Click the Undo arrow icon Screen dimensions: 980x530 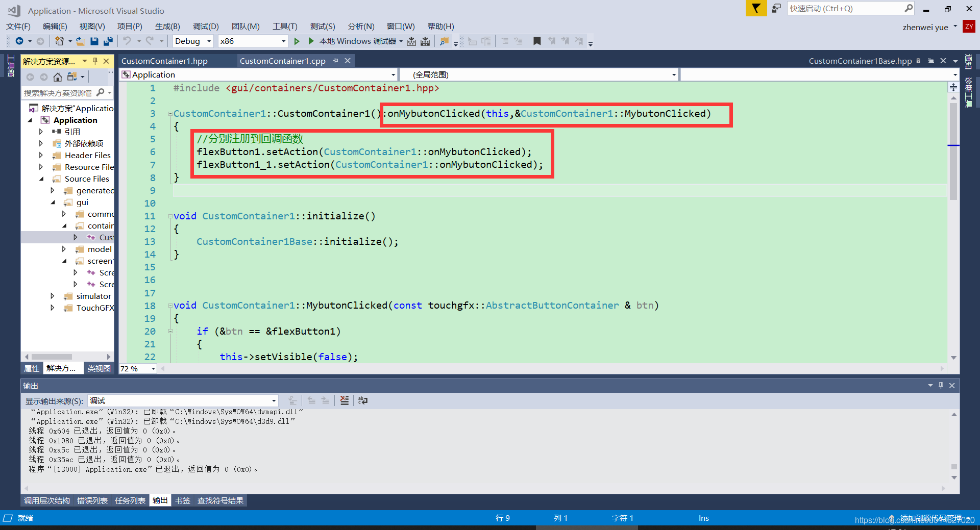[127, 41]
